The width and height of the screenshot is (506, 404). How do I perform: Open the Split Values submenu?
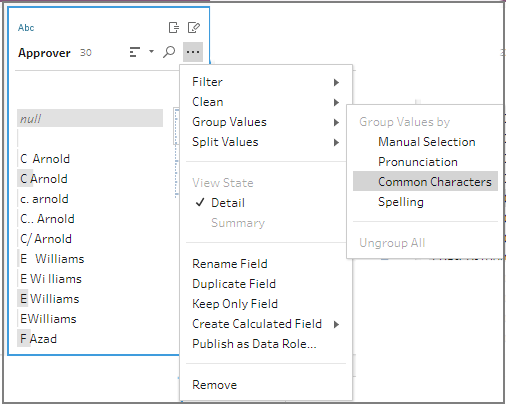266,142
